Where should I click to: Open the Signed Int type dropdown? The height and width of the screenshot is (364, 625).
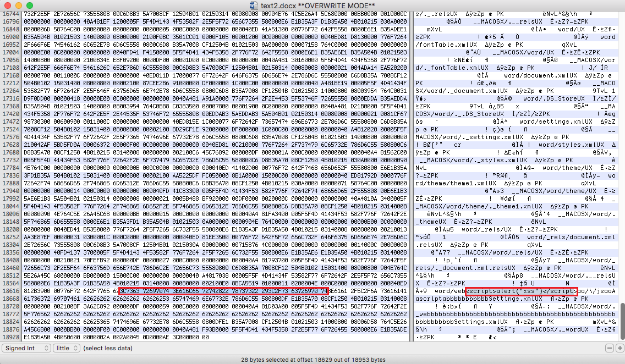pyautogui.click(x=26, y=348)
